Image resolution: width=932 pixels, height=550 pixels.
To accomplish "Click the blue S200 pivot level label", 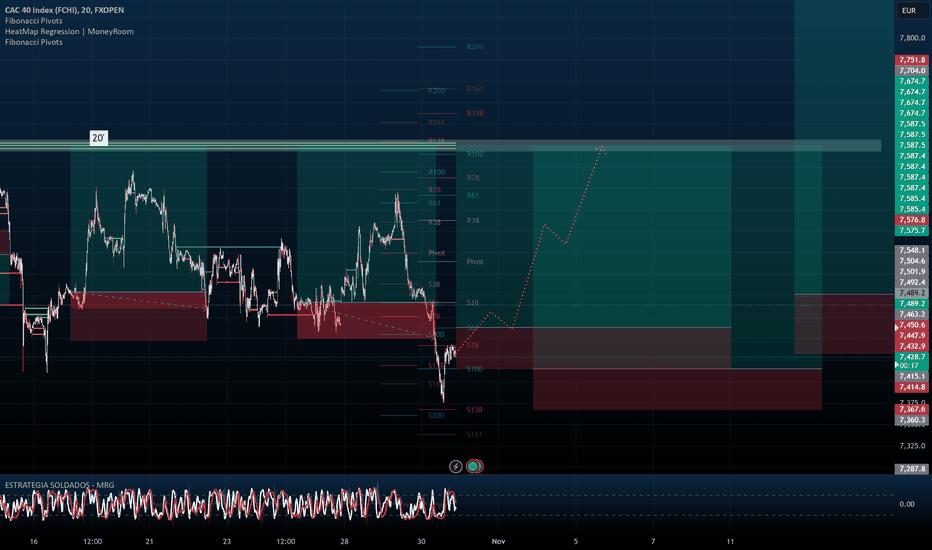I will [436, 416].
